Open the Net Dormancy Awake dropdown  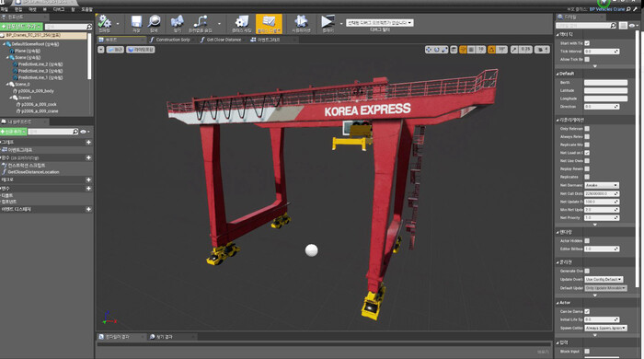[602, 185]
